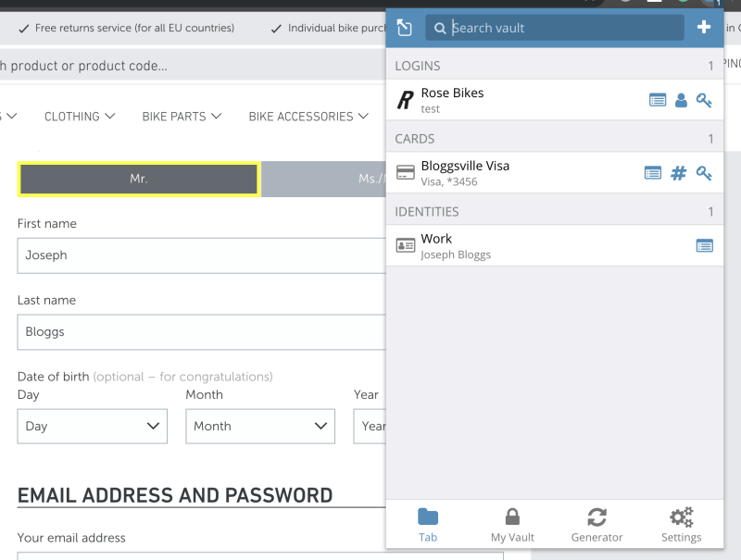Click the search magnifier icon in vault
Screen dimensions: 741x560
coord(439,29)
